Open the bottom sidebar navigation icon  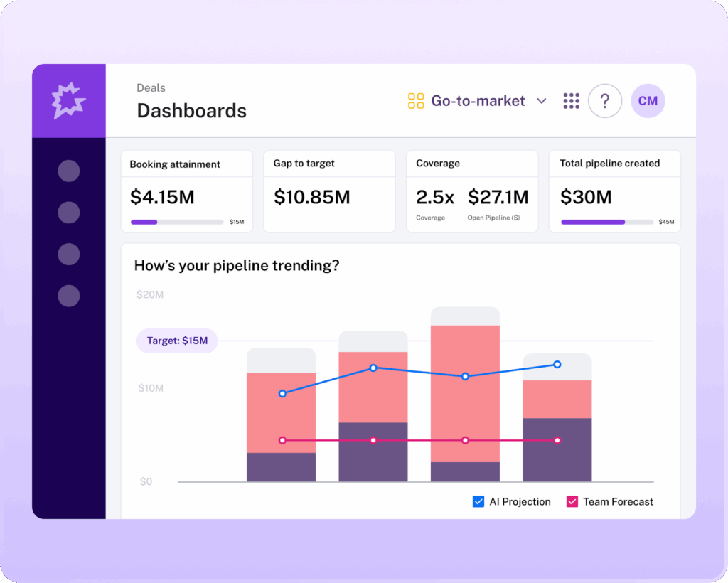coord(68,296)
